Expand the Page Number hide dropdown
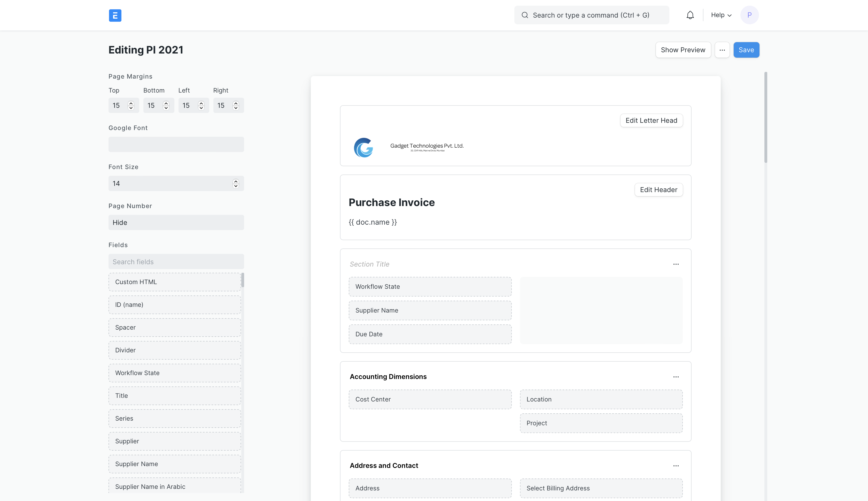The width and height of the screenshot is (868, 501). (x=176, y=222)
